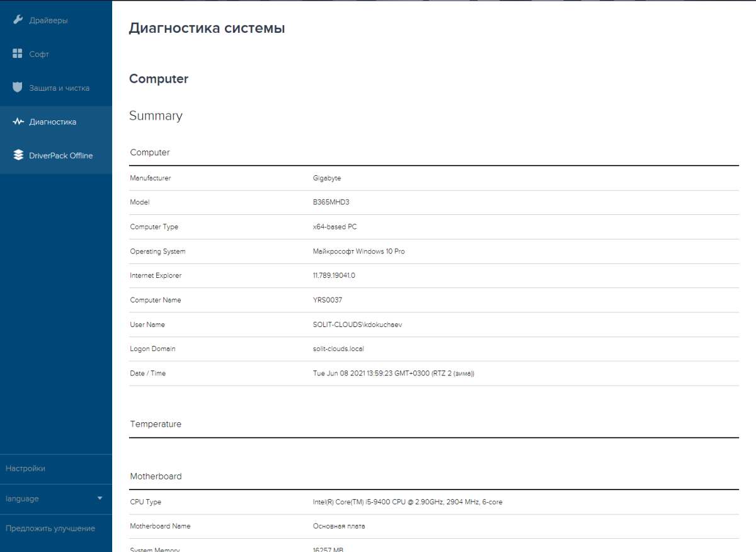Select the Intel Core i5-9400 CPU value
The height and width of the screenshot is (552, 756).
click(408, 502)
